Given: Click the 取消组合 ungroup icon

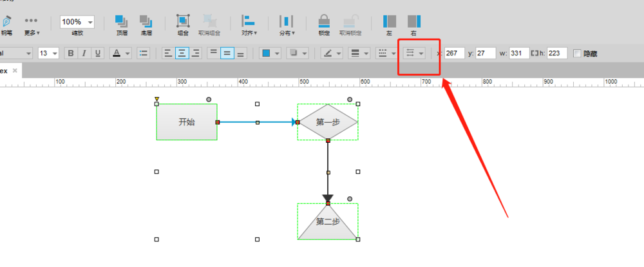Looking at the screenshot, I should (209, 24).
